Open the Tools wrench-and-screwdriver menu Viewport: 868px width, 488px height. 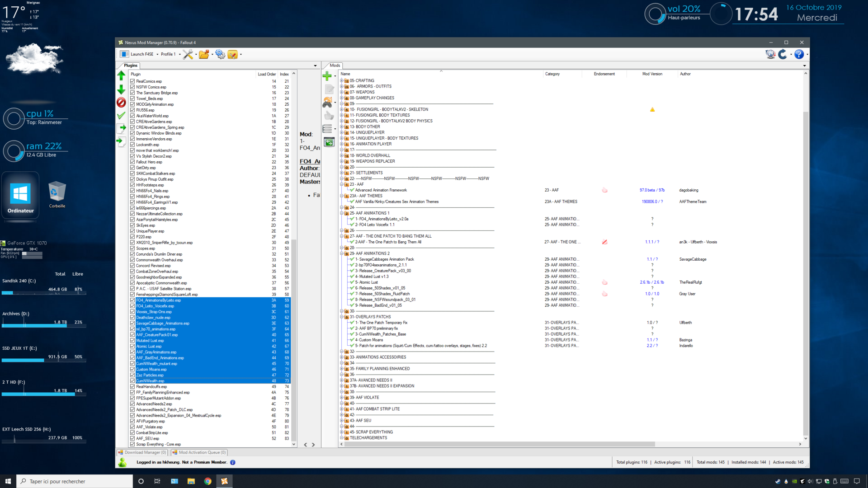tap(188, 54)
